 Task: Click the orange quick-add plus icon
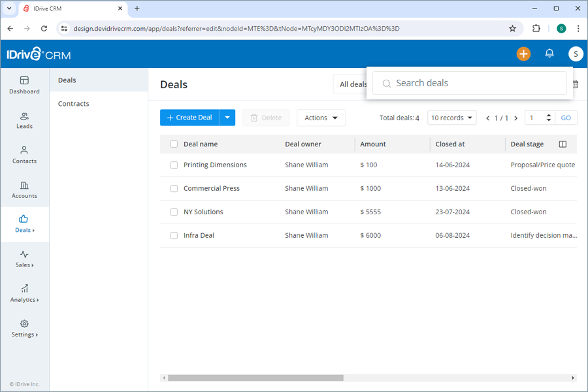523,54
